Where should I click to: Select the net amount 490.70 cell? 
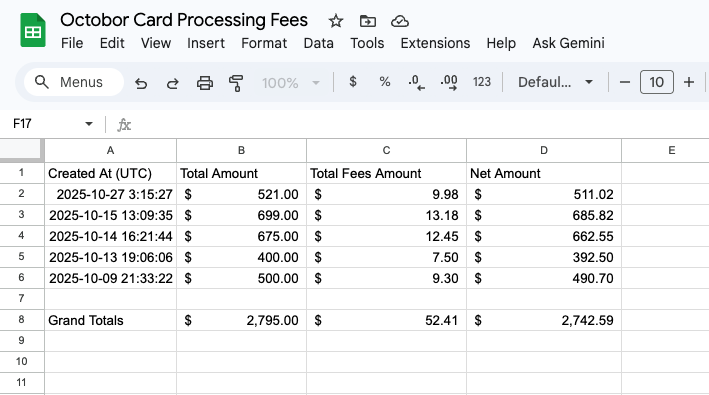coord(544,278)
